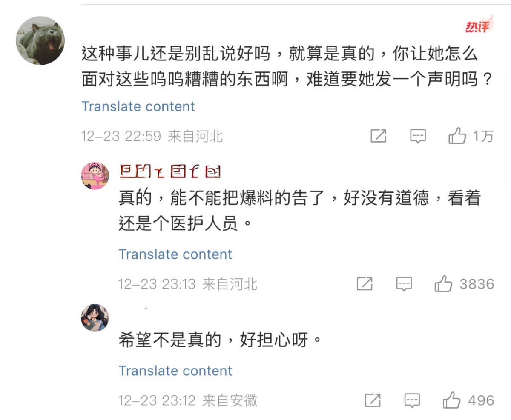Reply to the top hot comment
The image size is (511, 420).
pos(418,136)
